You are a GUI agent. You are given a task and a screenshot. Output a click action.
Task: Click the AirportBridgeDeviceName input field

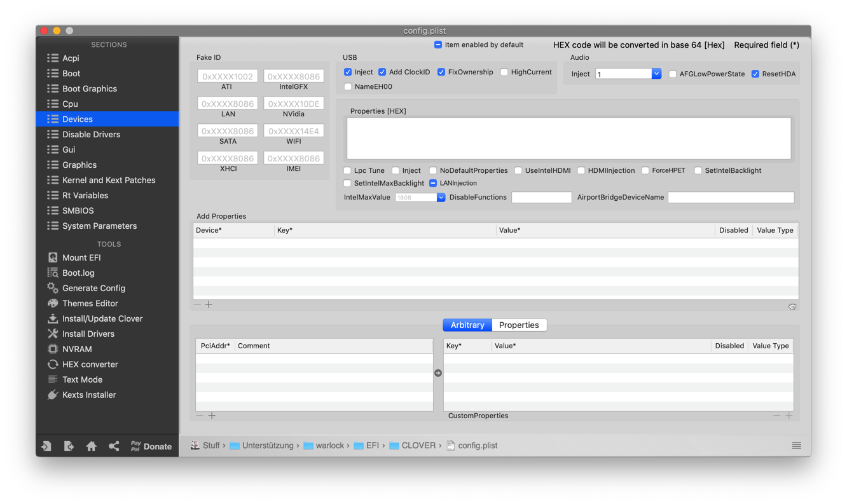click(731, 198)
